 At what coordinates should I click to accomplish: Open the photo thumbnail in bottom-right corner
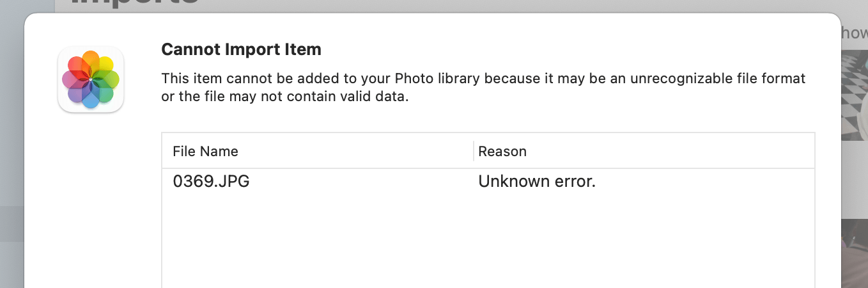pyautogui.click(x=855, y=256)
